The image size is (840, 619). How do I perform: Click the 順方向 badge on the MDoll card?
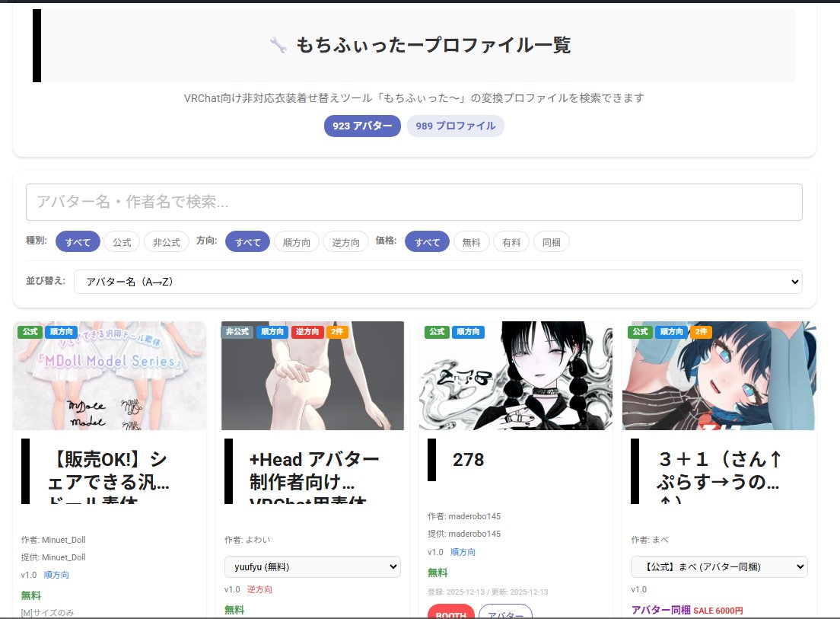(62, 332)
